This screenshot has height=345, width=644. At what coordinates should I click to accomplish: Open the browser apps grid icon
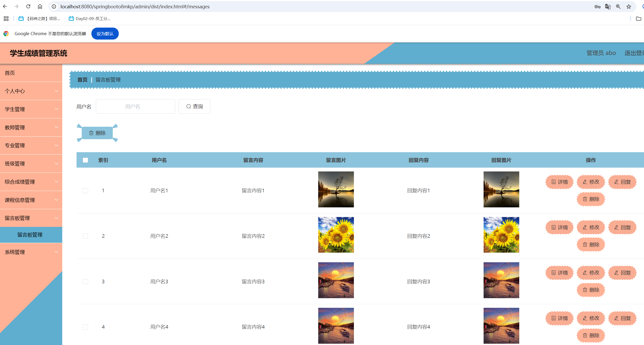(x=6, y=18)
